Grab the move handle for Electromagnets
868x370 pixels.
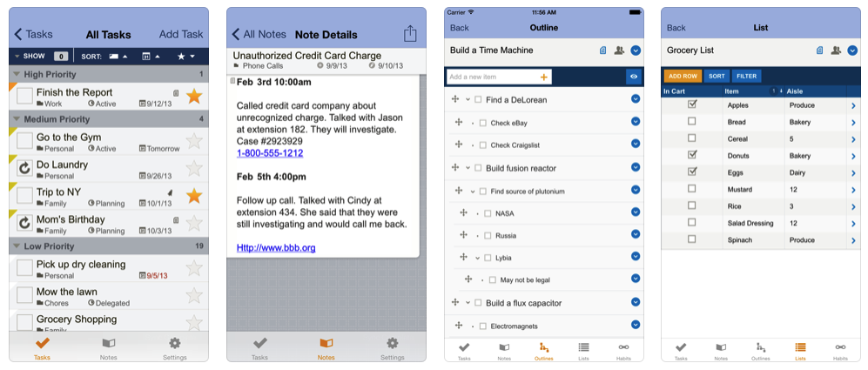[x=458, y=326]
